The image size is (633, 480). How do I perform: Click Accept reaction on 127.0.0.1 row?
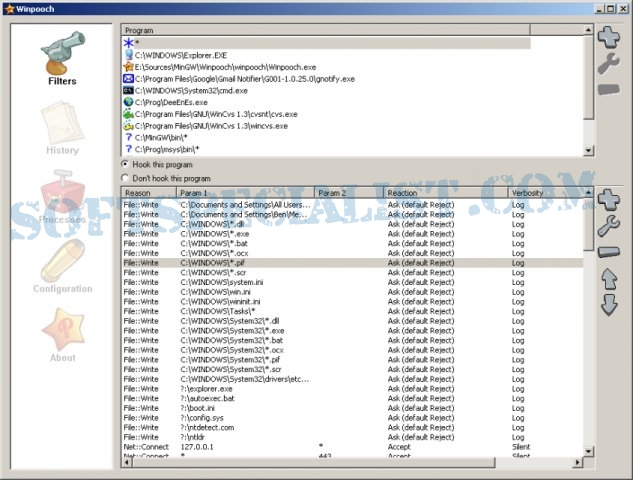399,447
